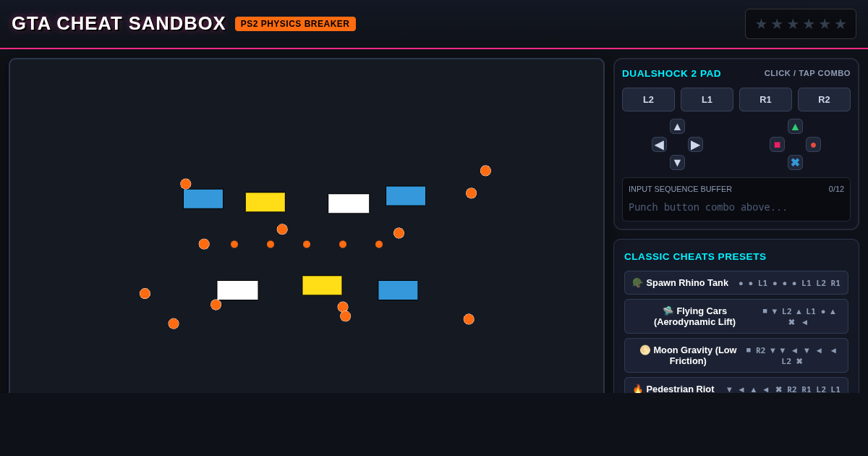Viewport: 868px width, 456px height.
Task: Tap the D-pad down arrow
Action: click(x=677, y=163)
